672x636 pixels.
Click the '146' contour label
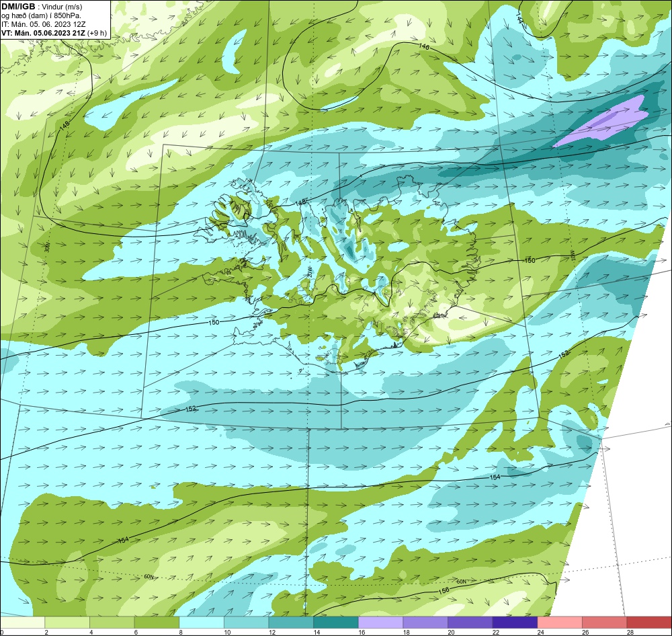coord(423,46)
